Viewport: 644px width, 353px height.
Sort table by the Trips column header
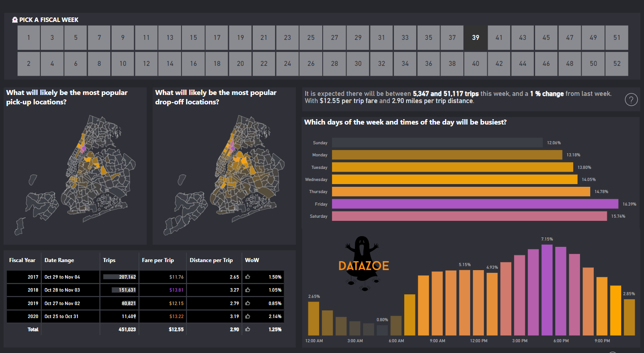click(x=109, y=260)
